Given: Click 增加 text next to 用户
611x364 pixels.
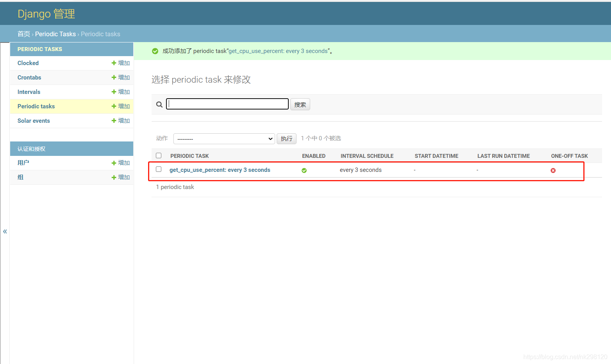Looking at the screenshot, I should 124,163.
